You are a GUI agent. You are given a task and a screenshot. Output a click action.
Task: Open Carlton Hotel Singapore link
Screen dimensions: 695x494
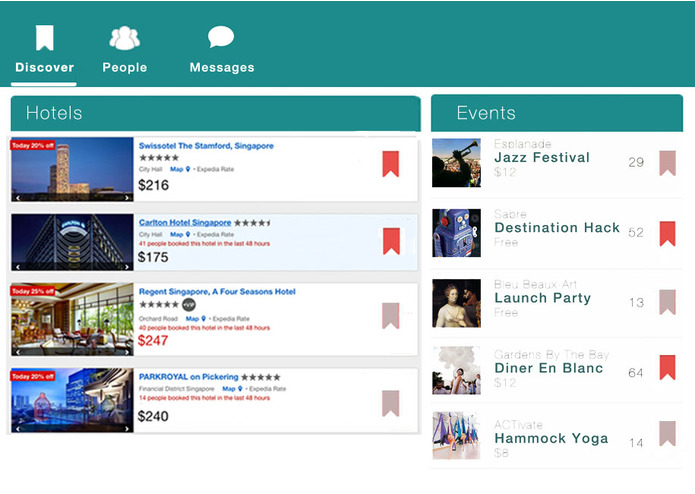(x=185, y=222)
